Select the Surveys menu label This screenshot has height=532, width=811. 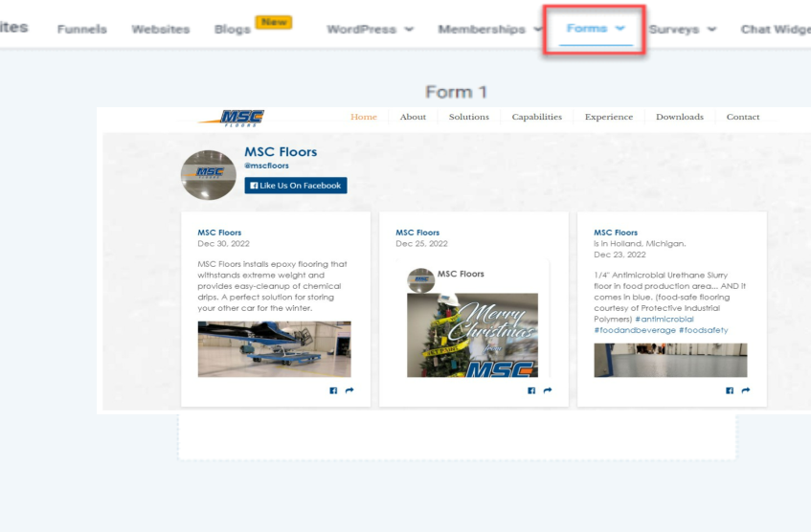coord(674,30)
